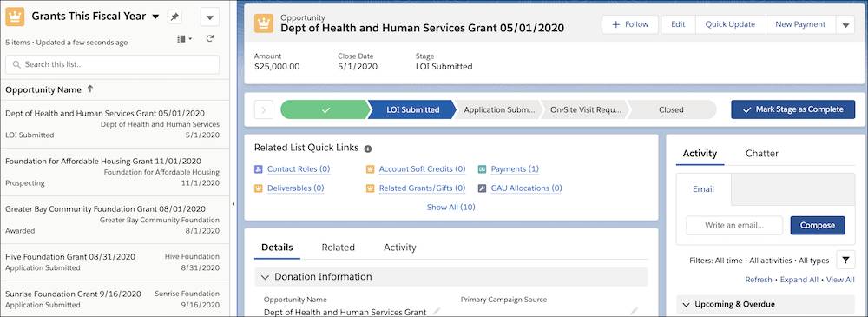Open the list view controls dropdown

[210, 17]
